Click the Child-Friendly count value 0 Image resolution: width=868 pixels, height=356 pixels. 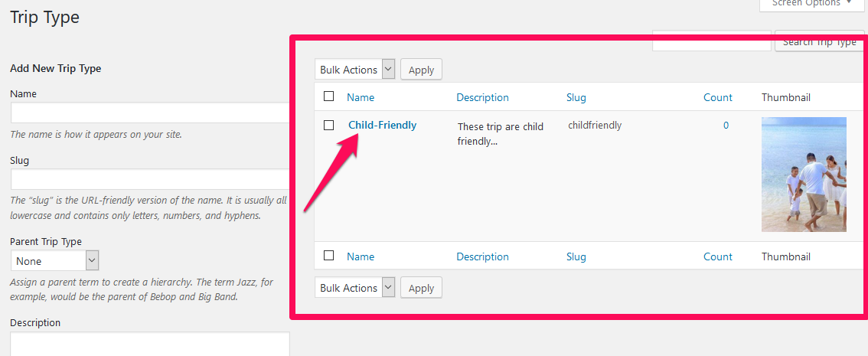tap(726, 126)
